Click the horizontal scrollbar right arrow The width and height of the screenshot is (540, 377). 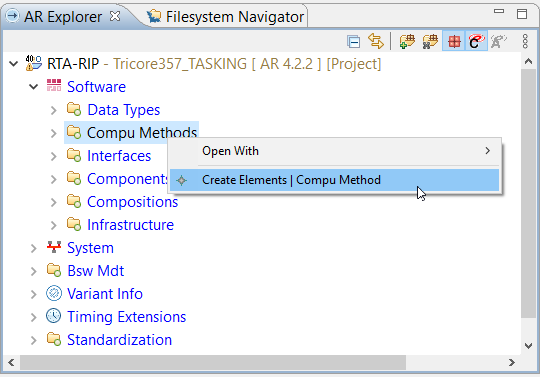point(512,363)
